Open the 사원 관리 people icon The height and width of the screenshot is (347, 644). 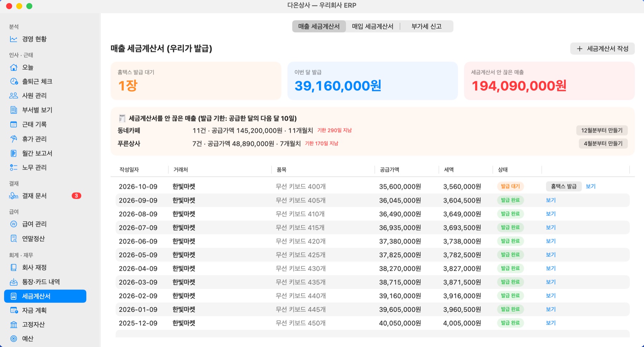click(x=14, y=96)
